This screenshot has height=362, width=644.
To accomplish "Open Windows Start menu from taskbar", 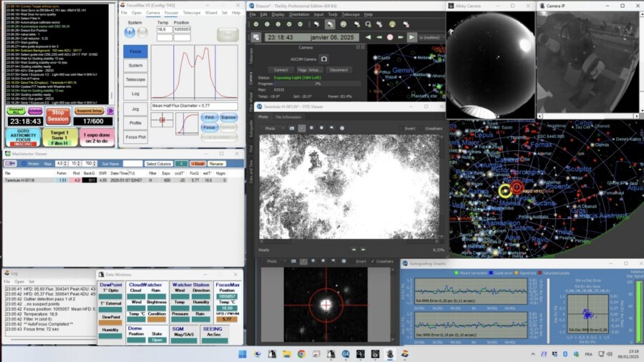I will 243,354.
